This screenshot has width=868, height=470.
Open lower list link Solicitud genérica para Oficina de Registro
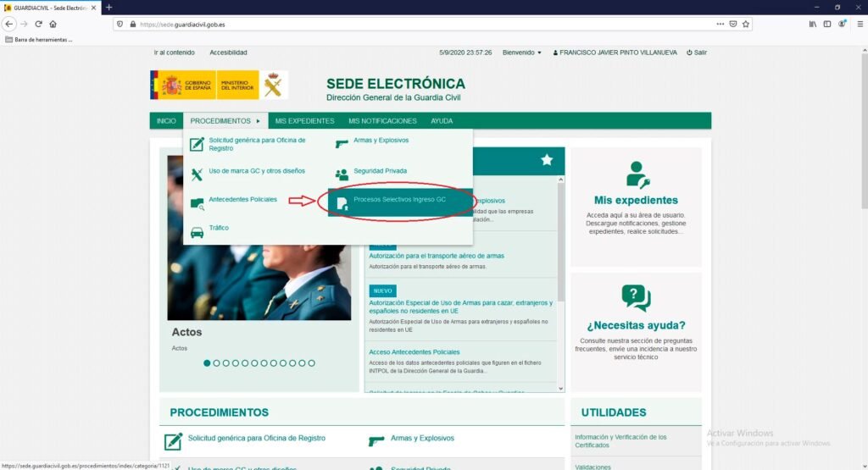[256, 438]
